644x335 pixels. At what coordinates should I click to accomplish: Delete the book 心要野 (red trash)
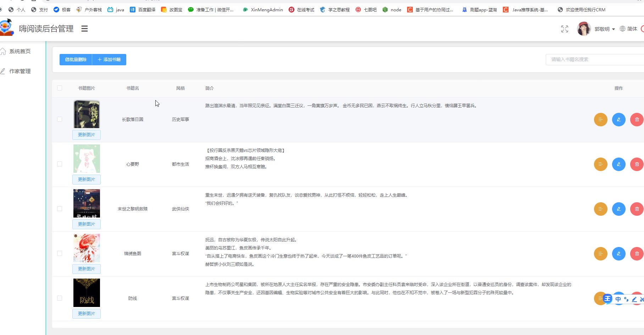click(637, 164)
